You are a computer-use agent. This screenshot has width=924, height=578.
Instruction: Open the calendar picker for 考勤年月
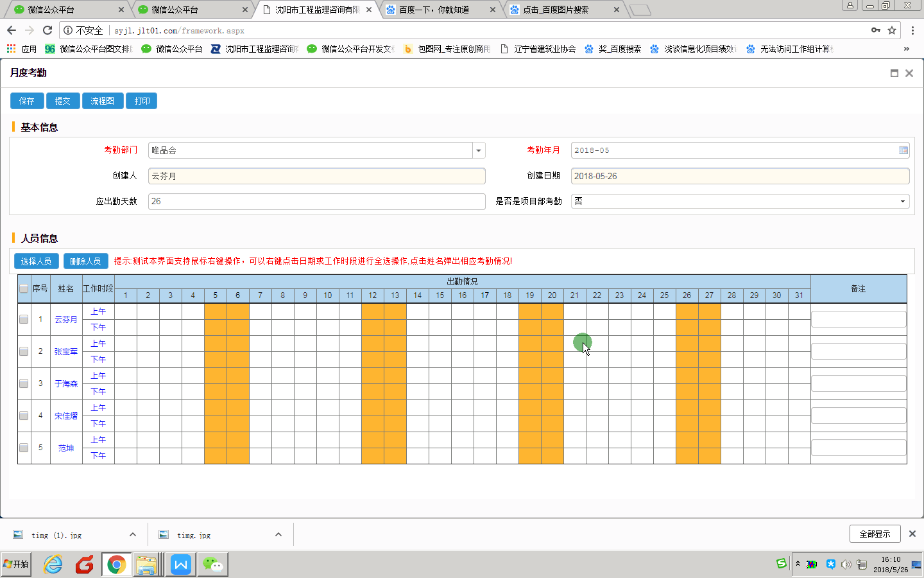[x=903, y=150]
